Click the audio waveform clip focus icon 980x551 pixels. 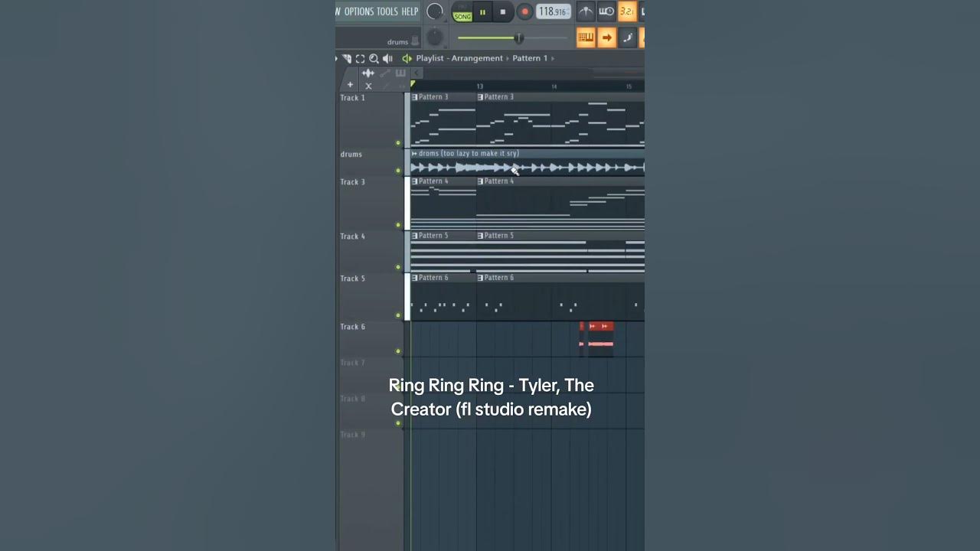[368, 73]
